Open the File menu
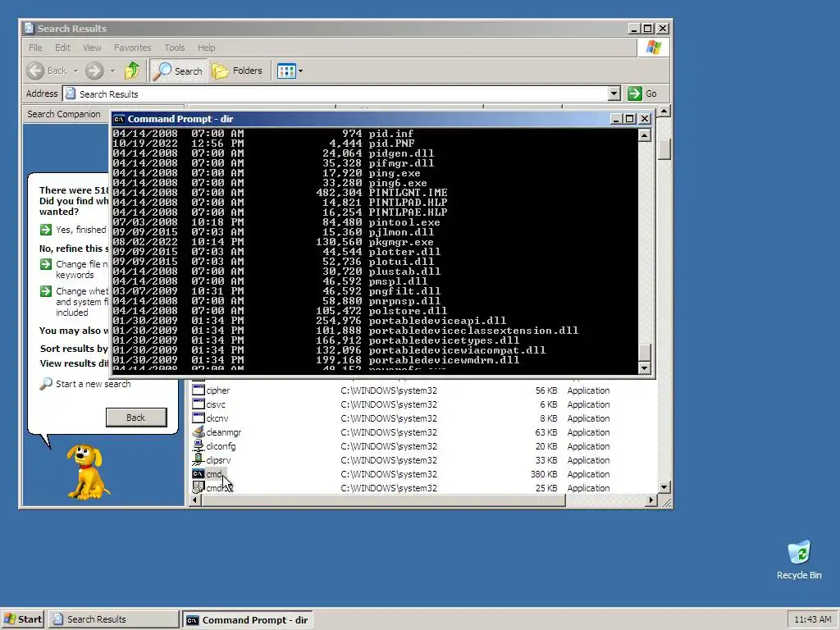This screenshot has height=630, width=840. pos(35,48)
